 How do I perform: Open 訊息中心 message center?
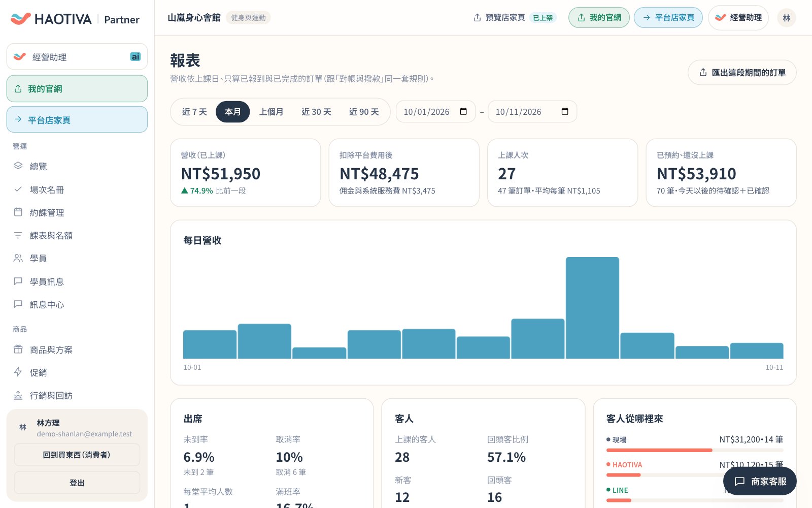click(x=77, y=304)
